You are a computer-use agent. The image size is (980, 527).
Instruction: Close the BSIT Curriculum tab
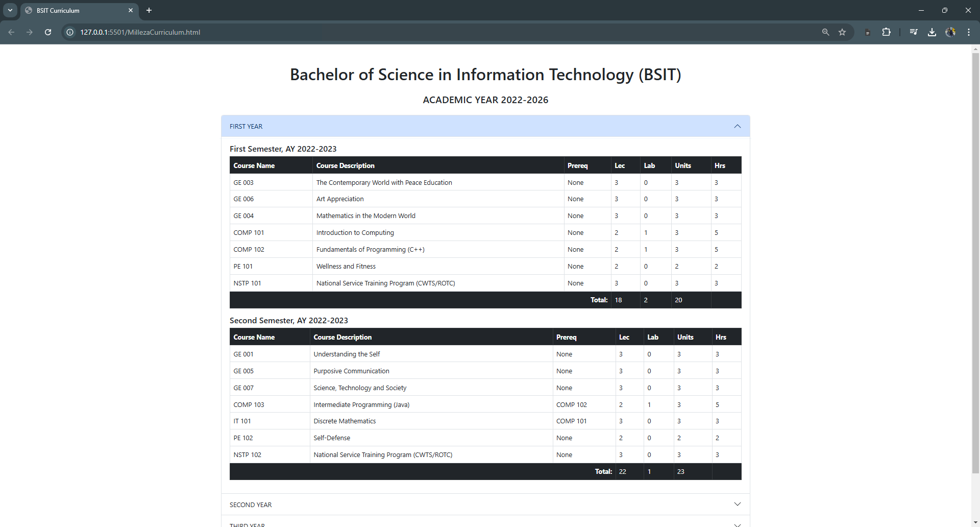tap(131, 10)
